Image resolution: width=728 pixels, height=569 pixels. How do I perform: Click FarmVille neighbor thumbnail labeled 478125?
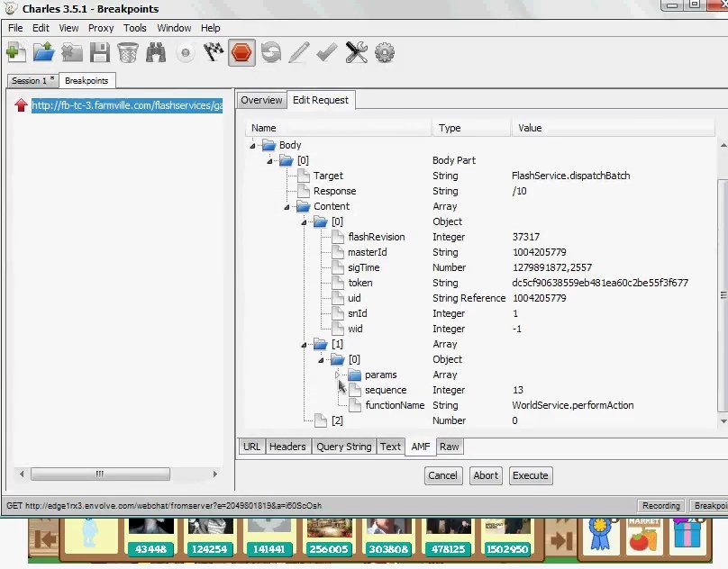coord(448,537)
